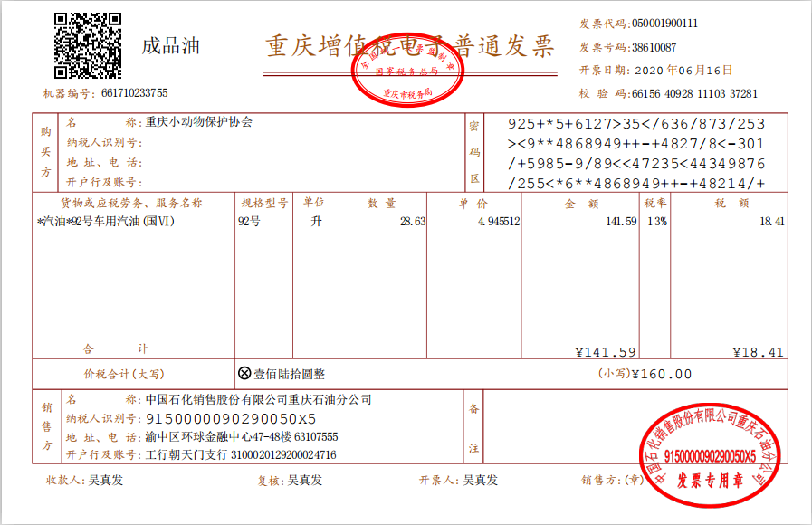
Task: Click specification cell 92号
Action: (x=249, y=222)
